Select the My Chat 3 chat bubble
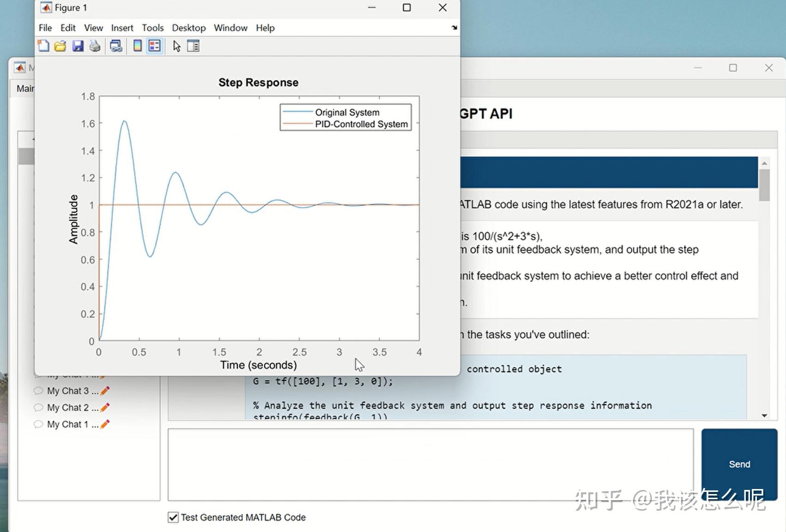This screenshot has width=786, height=532. [x=39, y=391]
